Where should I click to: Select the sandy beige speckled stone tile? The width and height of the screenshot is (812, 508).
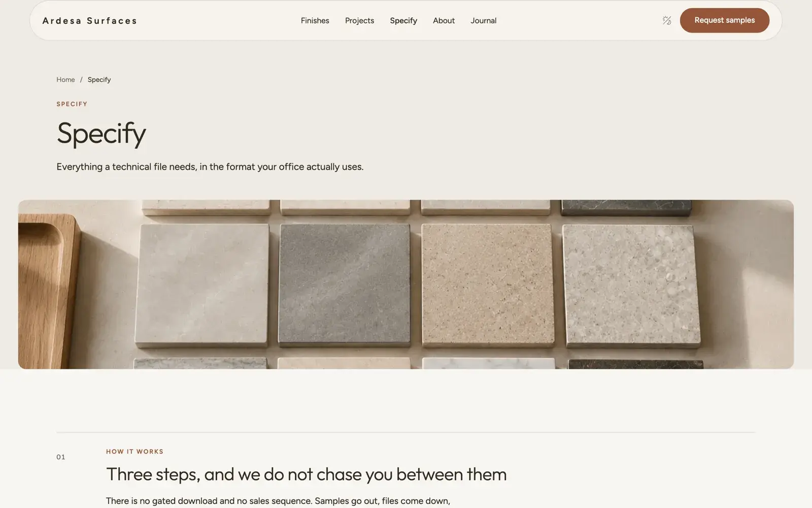pyautogui.click(x=487, y=284)
